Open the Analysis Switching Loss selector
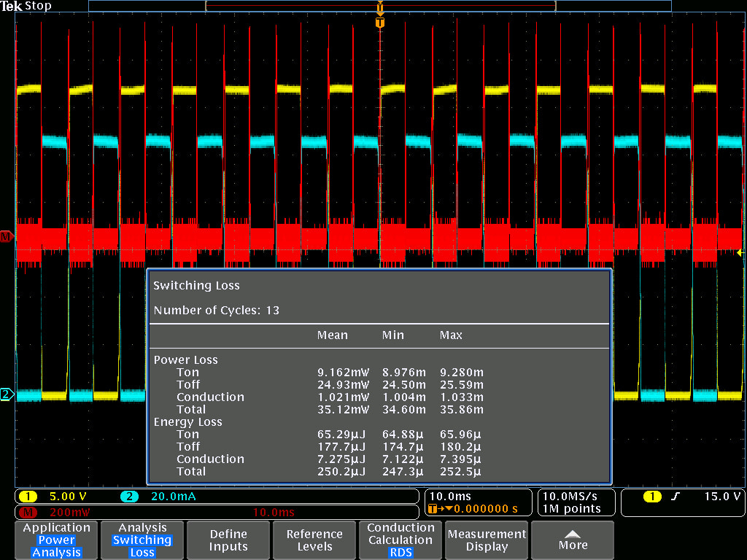 [142, 540]
